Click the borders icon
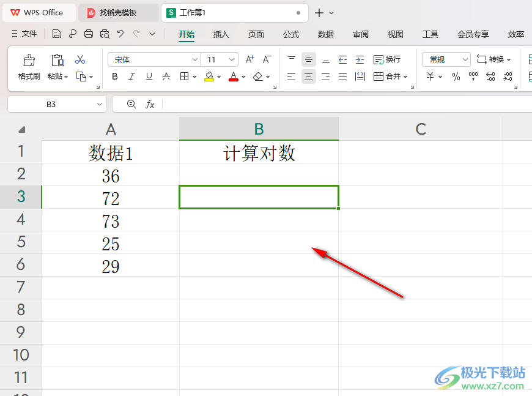532x396 pixels. (184, 77)
